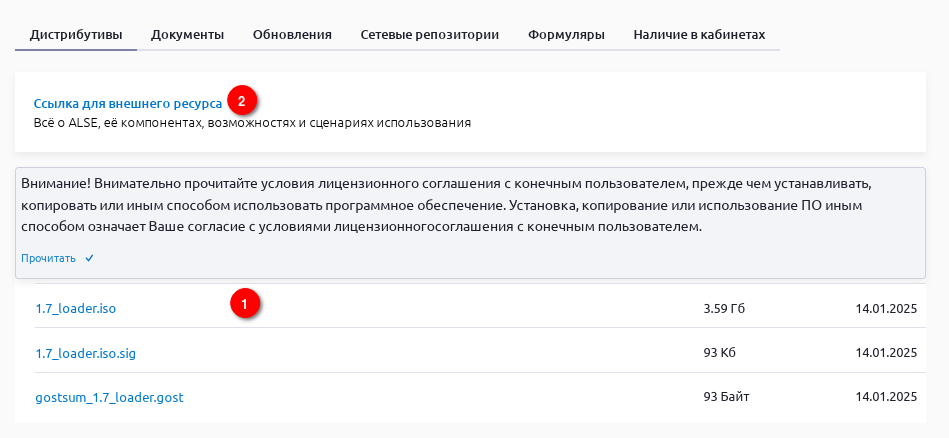Click the date of the gostsum_1.7_loader.gost row

886,398
